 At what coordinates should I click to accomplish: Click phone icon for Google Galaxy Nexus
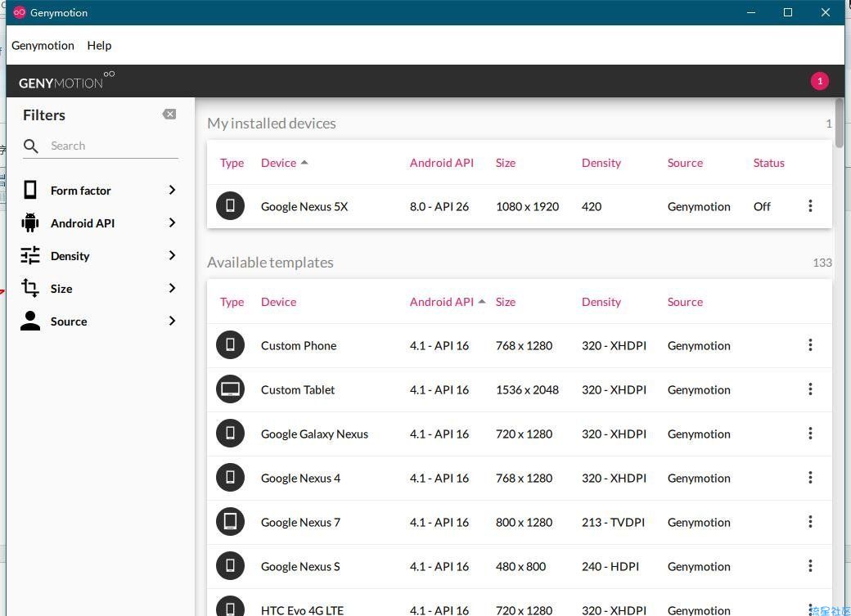click(230, 433)
